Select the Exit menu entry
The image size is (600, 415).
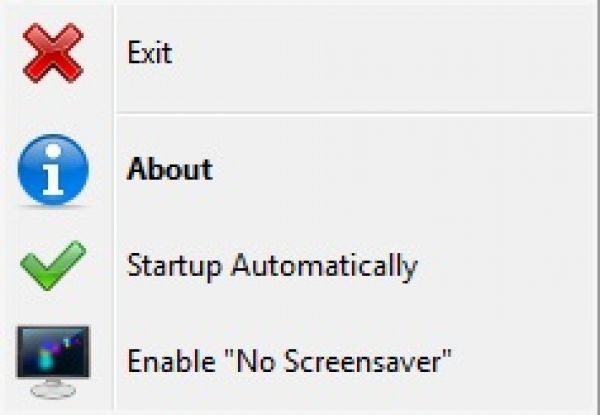pyautogui.click(x=150, y=53)
